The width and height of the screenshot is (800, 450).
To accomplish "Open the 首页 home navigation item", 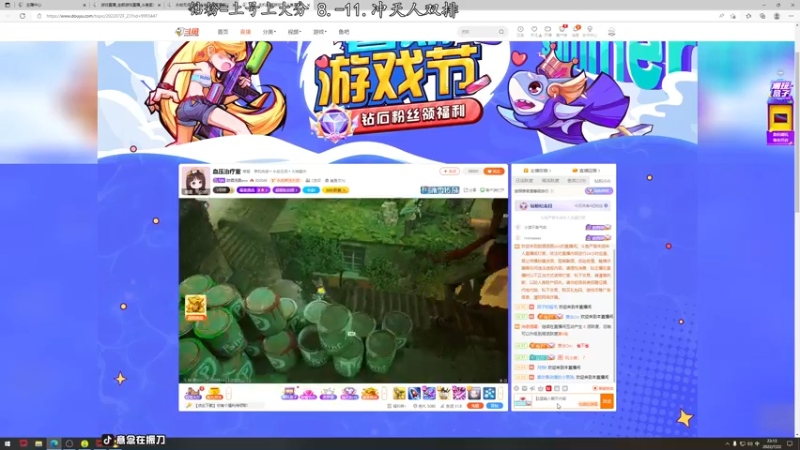I will click(223, 32).
